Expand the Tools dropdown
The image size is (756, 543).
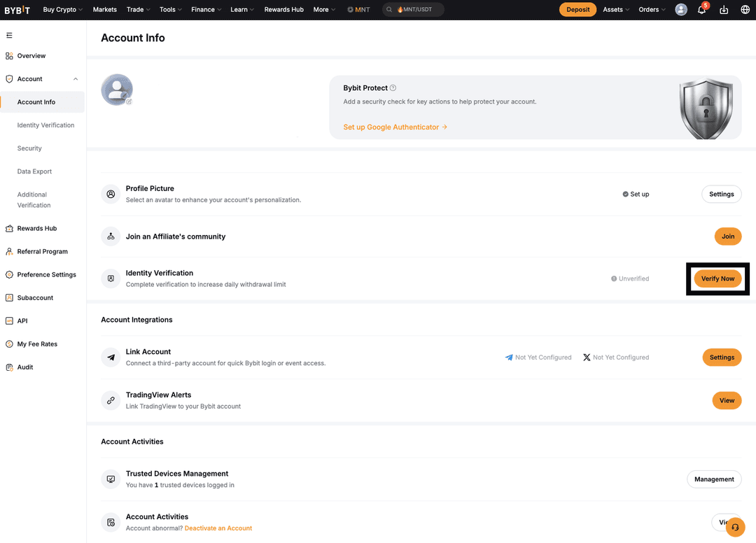pyautogui.click(x=171, y=10)
